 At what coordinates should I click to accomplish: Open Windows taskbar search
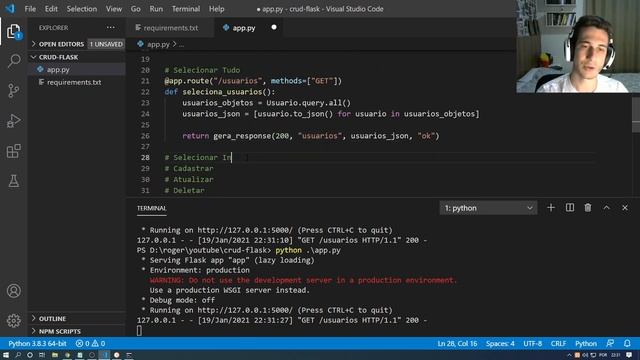[18, 355]
